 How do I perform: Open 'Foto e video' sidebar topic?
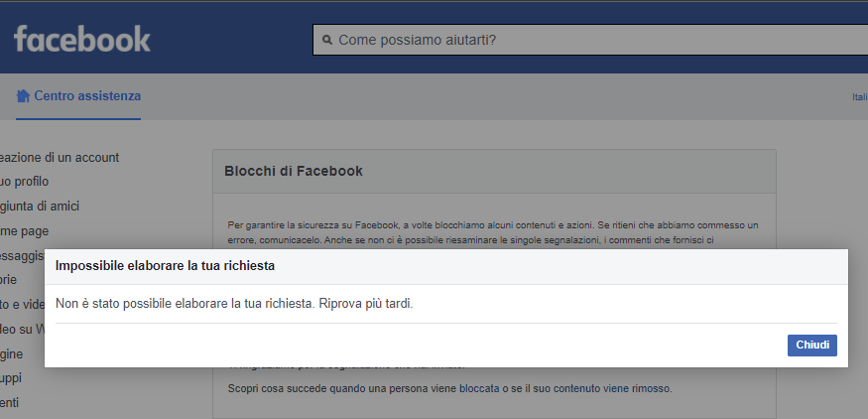pyautogui.click(x=22, y=305)
